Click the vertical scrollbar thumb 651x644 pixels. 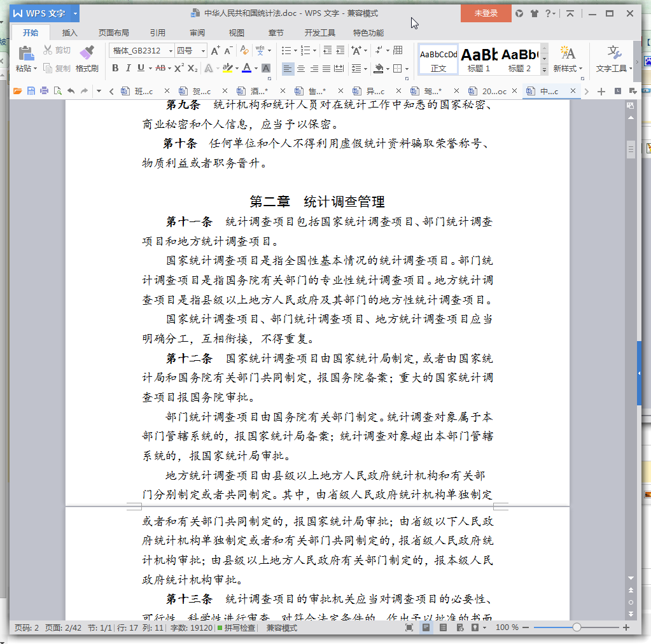coord(631,149)
